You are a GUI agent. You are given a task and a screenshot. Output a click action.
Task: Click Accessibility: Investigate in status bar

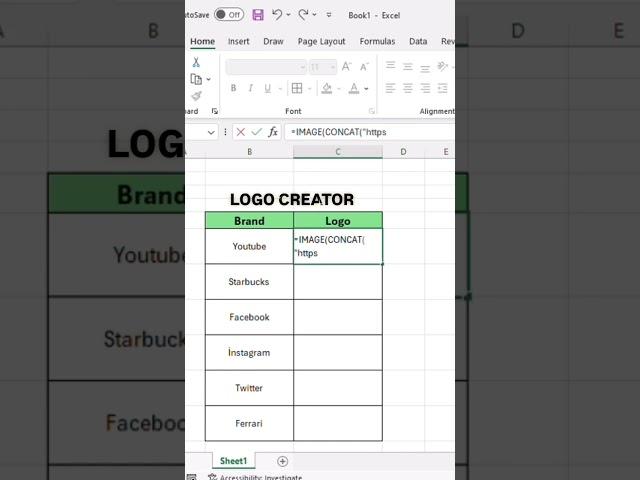(255, 477)
